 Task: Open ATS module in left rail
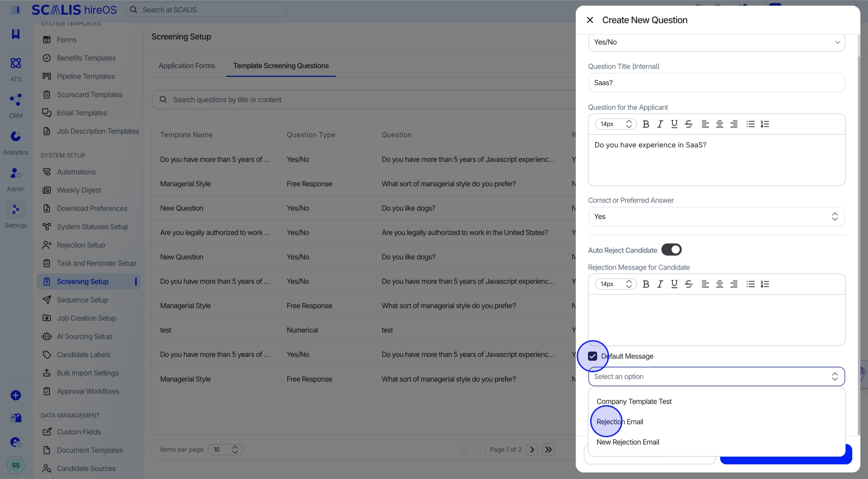(16, 69)
